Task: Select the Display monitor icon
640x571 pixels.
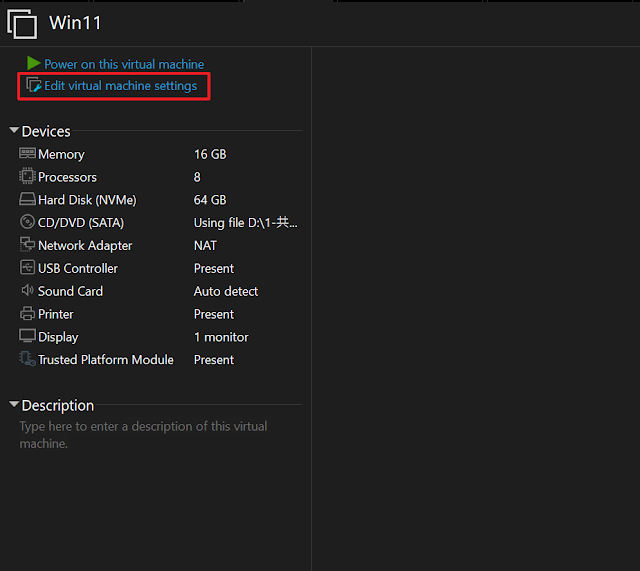Action: pos(27,336)
